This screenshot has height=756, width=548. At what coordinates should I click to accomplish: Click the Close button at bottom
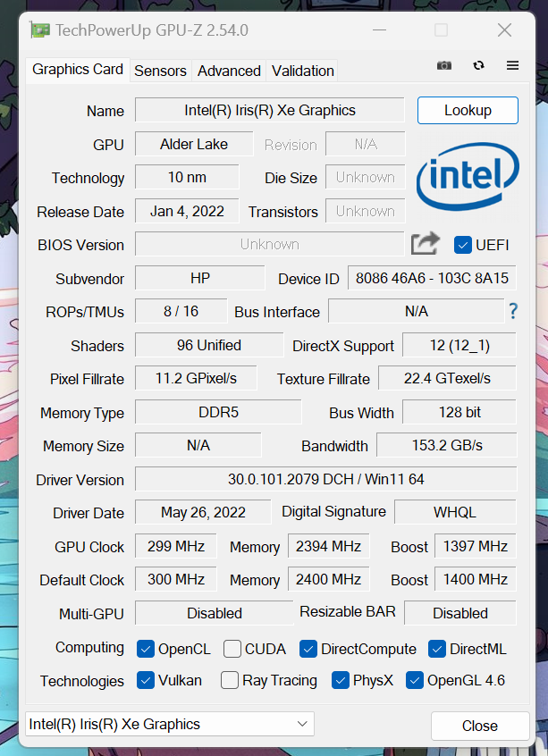point(480,726)
